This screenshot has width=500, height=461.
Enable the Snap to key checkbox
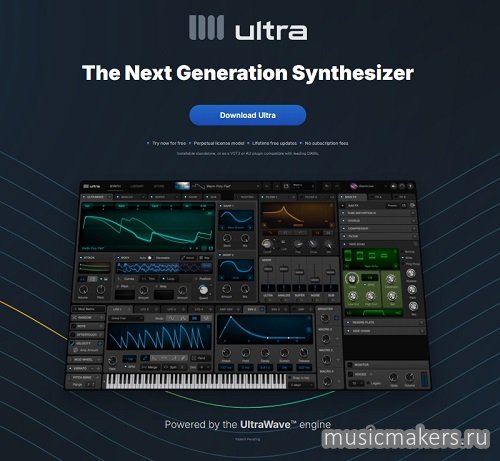pos(290,378)
